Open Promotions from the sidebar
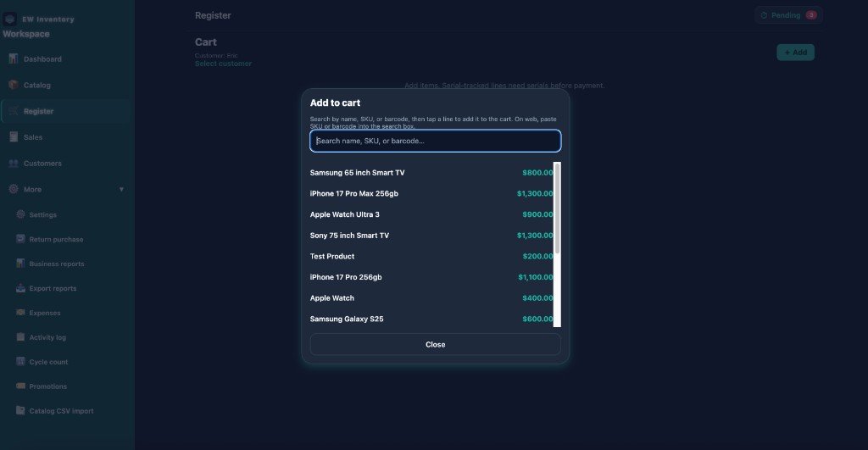The image size is (868, 450). pyautogui.click(x=70, y=386)
